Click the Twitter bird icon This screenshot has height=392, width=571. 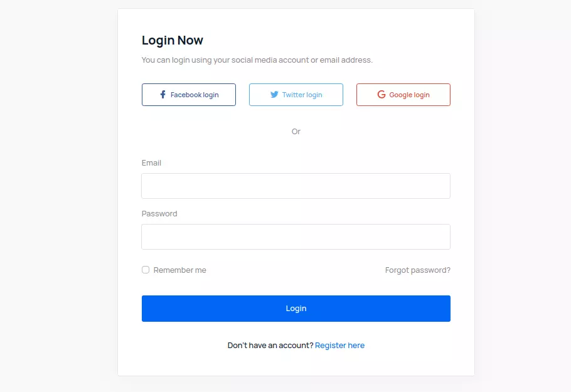pos(274,95)
